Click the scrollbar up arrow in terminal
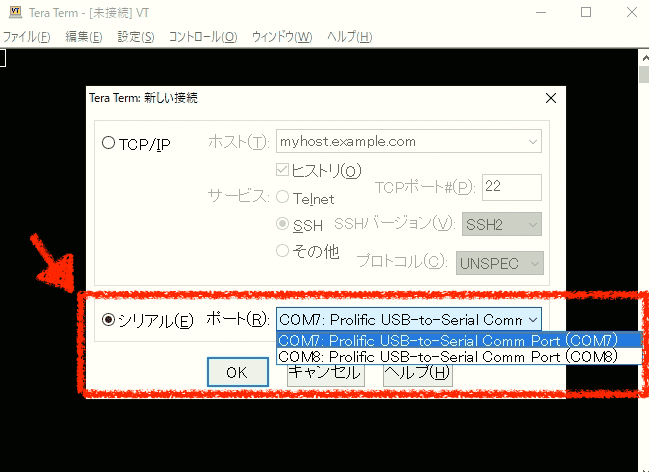Image resolution: width=649 pixels, height=472 pixels. coord(644,57)
